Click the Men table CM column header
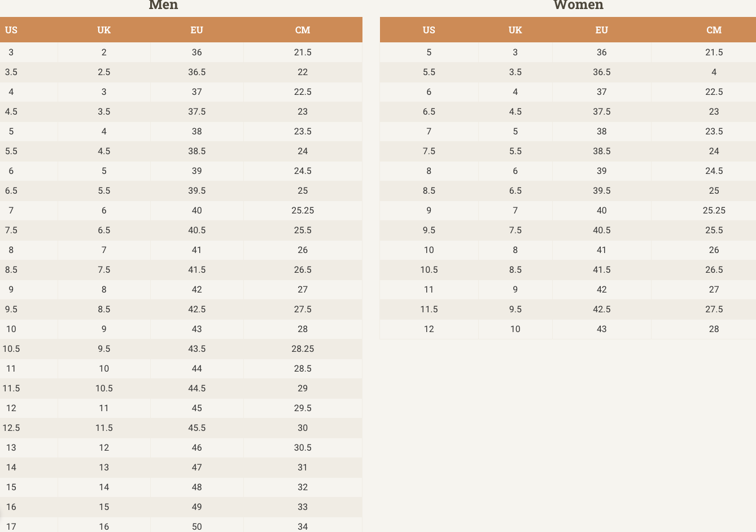The width and height of the screenshot is (756, 532). point(303,30)
